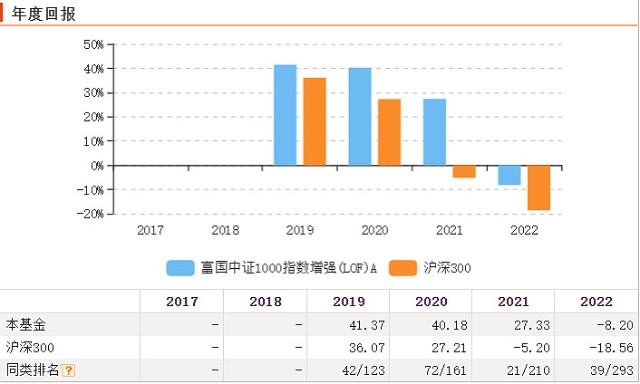Click the 2022 column header in table
Image resolution: width=640 pixels, height=384 pixels.
596,302
